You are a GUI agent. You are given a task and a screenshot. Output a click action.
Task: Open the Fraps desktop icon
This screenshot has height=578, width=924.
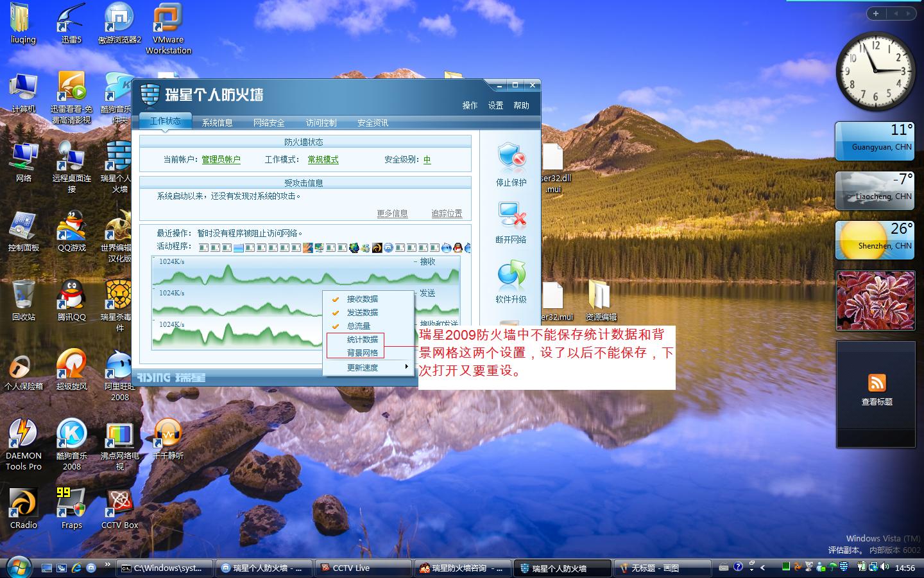[71, 509]
